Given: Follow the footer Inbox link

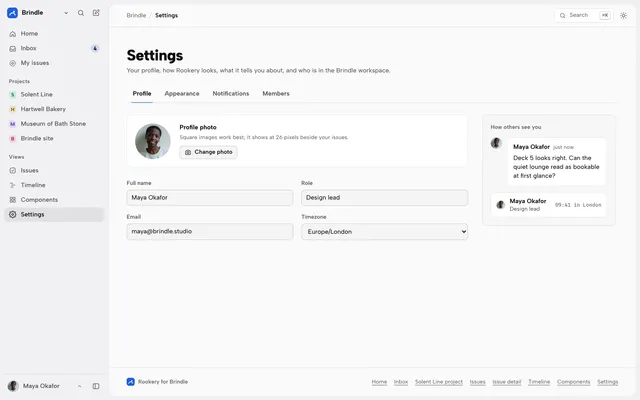Looking at the screenshot, I should (x=401, y=382).
